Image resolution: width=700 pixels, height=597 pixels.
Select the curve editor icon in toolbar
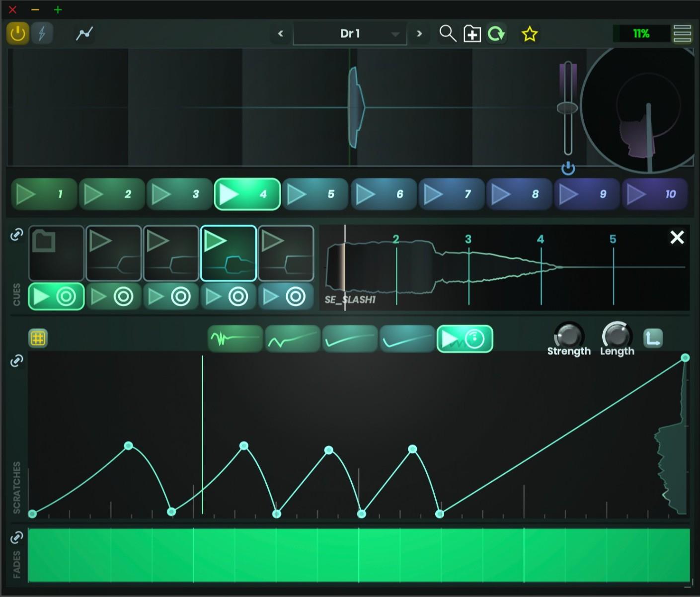pyautogui.click(x=83, y=33)
